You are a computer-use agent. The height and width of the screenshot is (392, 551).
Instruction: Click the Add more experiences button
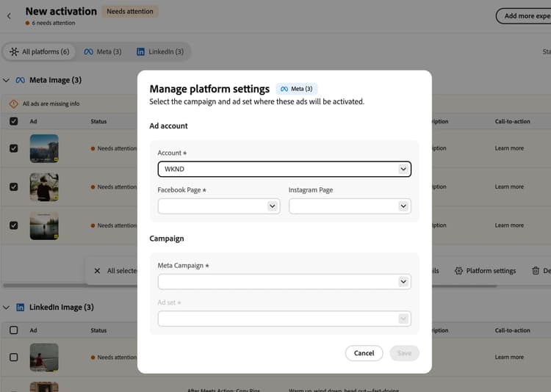(x=524, y=16)
